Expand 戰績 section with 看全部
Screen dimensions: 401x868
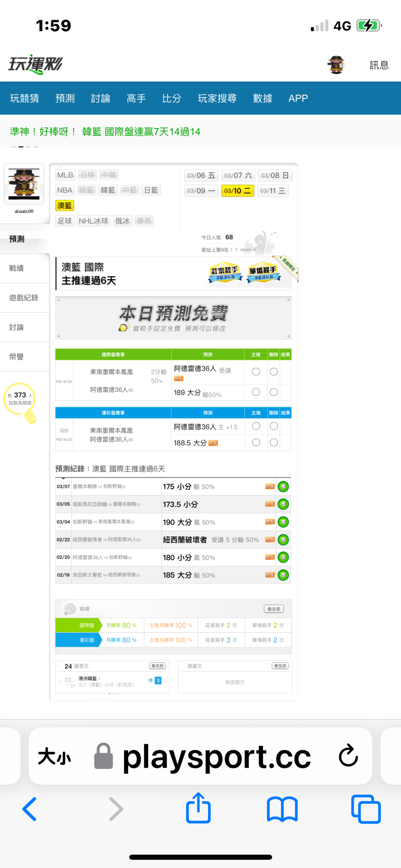274,609
